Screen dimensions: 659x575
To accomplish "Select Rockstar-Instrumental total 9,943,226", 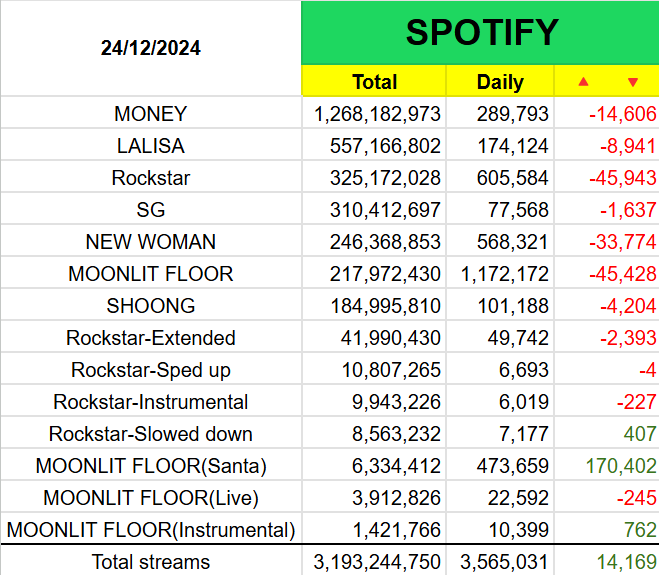I will (374, 401).
